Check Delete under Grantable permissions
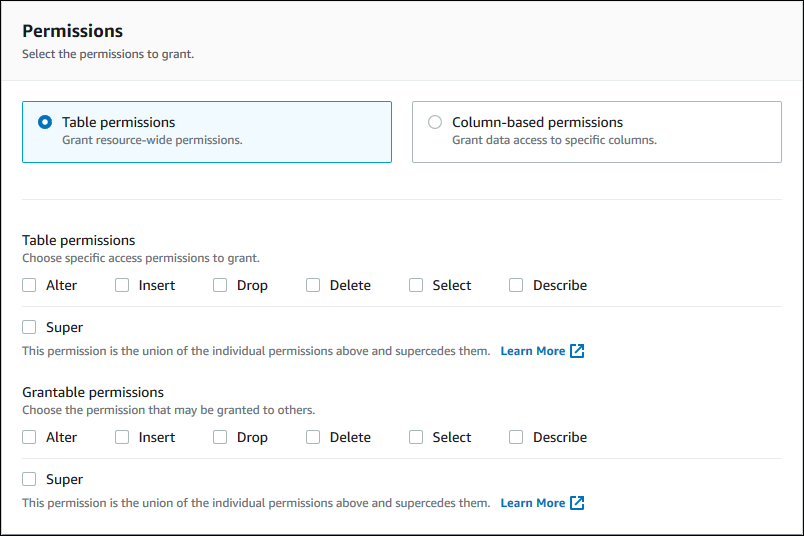This screenshot has height=536, width=804. (313, 437)
